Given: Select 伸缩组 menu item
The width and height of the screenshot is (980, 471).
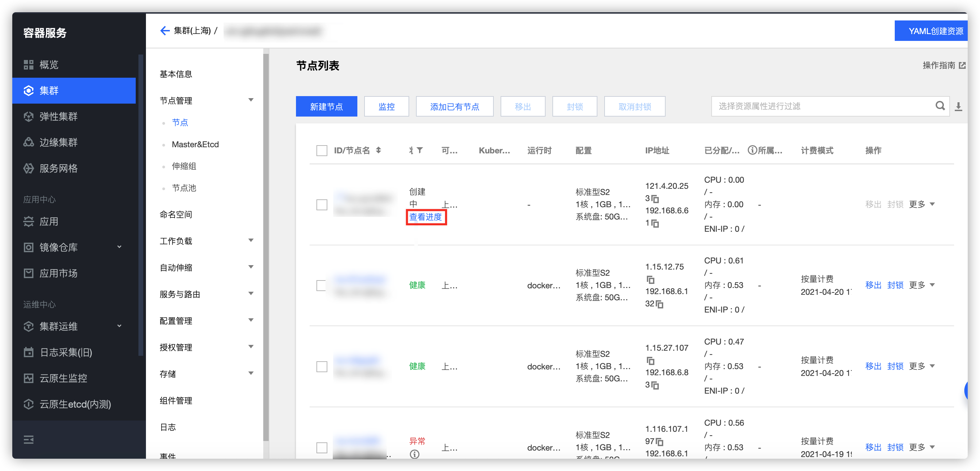Looking at the screenshot, I should tap(184, 166).
